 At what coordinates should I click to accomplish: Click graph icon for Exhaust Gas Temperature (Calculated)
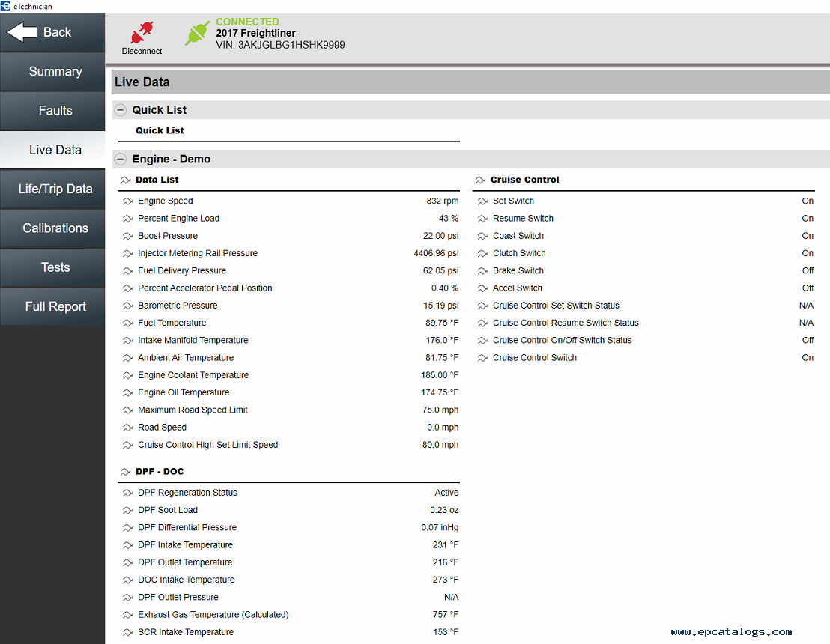[127, 615]
